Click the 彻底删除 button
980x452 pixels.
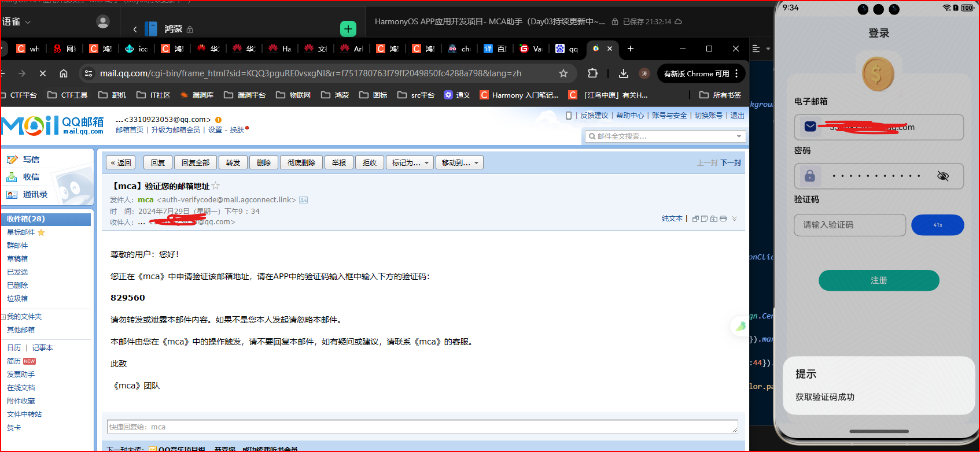click(301, 163)
